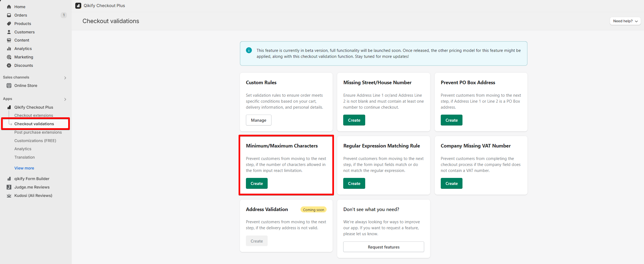Click the Discounts badge icon

tap(9, 65)
